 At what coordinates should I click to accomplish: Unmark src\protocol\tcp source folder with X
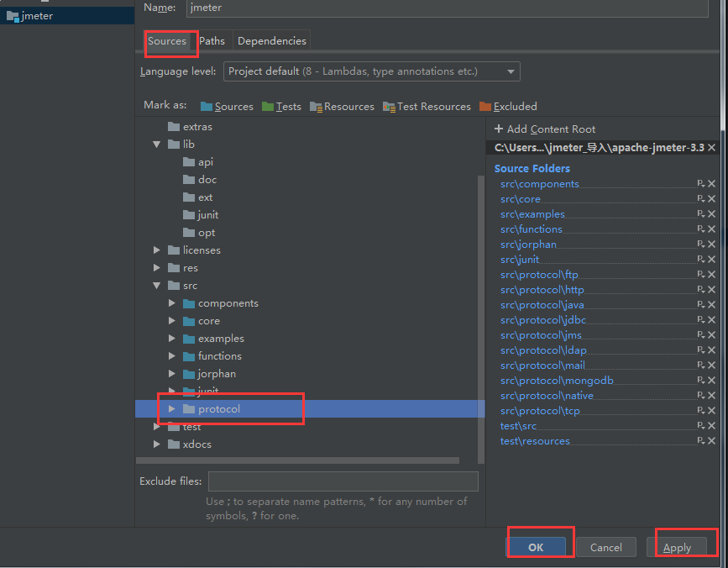click(711, 411)
